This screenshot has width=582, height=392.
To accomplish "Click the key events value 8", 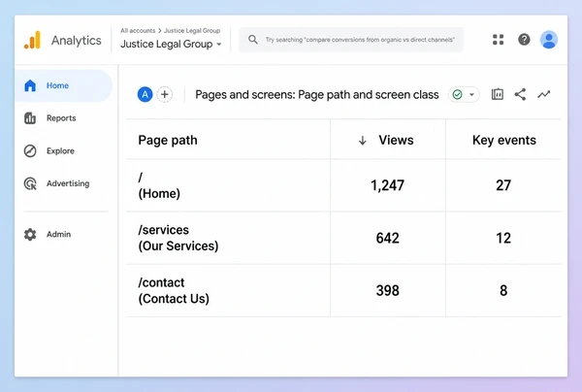I will tap(503, 291).
